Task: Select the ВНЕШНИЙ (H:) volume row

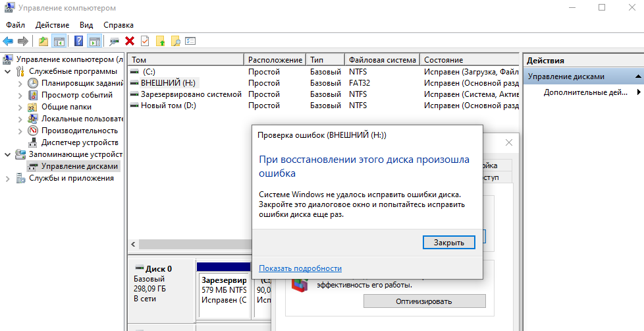Action: [169, 83]
